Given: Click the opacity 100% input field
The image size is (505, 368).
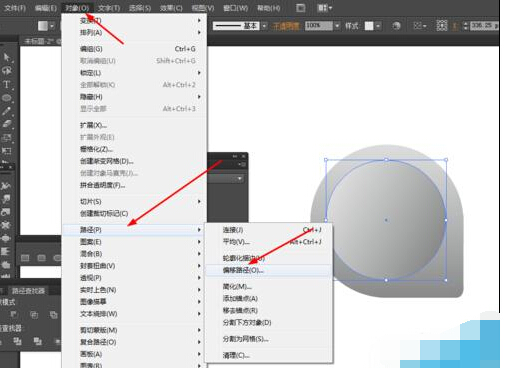Looking at the screenshot, I should pyautogui.click(x=319, y=26).
